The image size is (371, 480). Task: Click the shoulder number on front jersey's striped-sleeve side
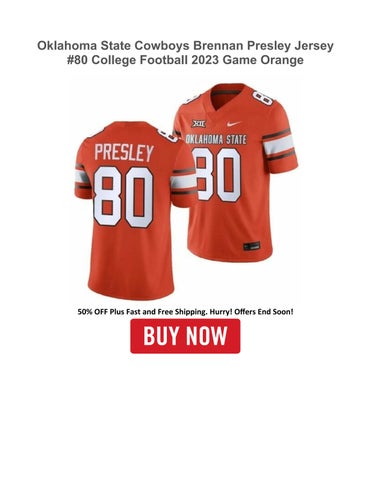[x=262, y=97]
